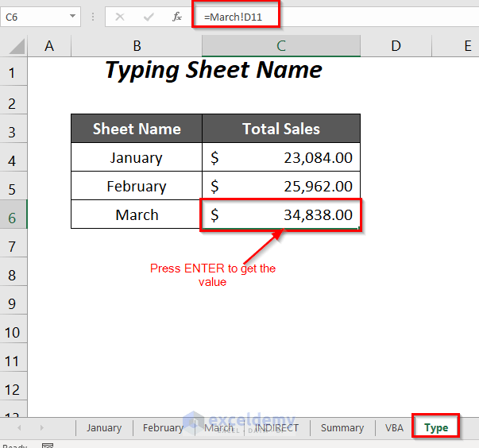Select the Type sheet tab
Screen dimensions: 479x448
click(x=436, y=428)
